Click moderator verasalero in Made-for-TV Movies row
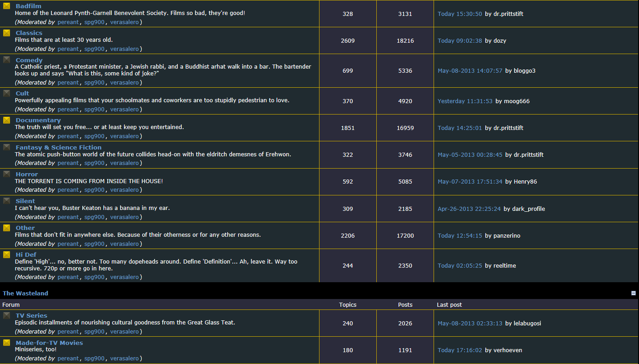 click(x=125, y=358)
